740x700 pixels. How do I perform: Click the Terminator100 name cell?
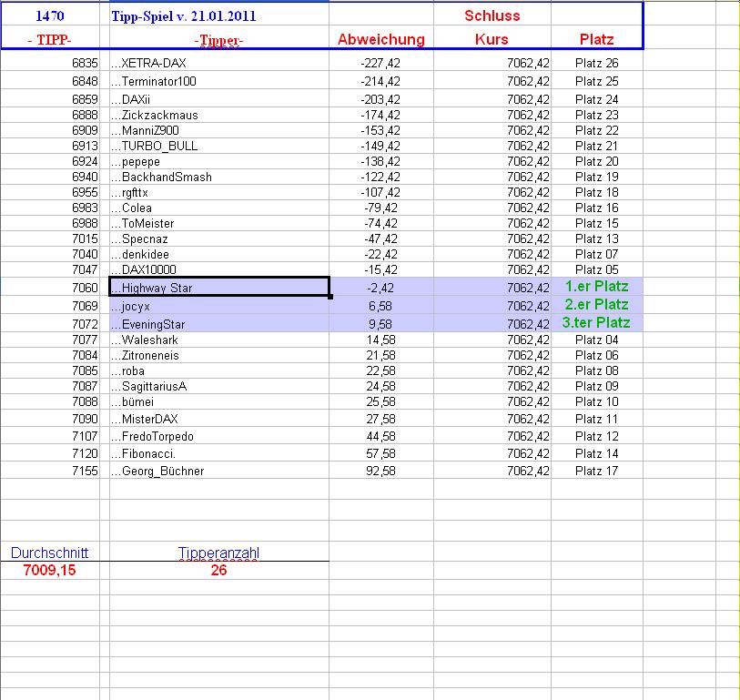[219, 81]
